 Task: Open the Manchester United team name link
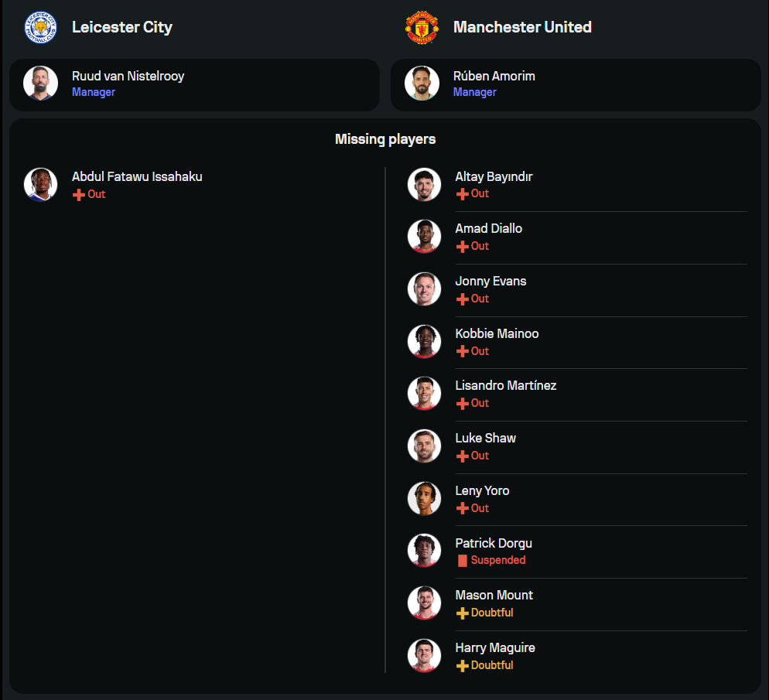(x=522, y=27)
